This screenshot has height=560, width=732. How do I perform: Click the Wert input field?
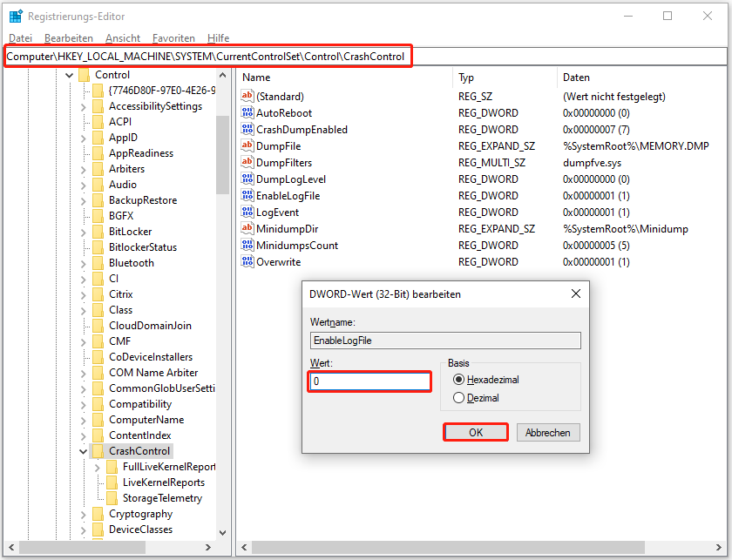(369, 381)
